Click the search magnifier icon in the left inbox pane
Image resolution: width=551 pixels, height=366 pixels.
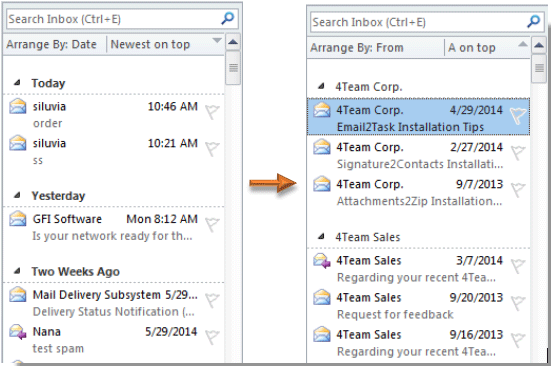(228, 18)
